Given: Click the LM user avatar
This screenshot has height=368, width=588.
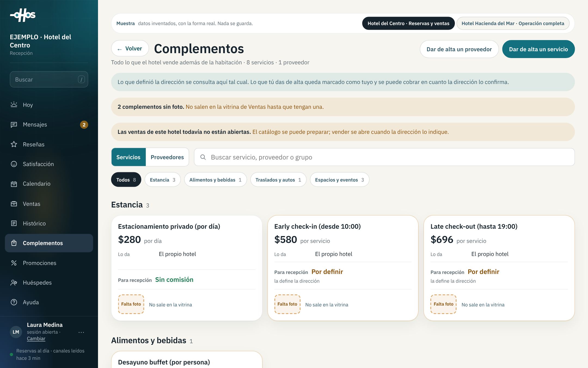Looking at the screenshot, I should pyautogui.click(x=16, y=332).
